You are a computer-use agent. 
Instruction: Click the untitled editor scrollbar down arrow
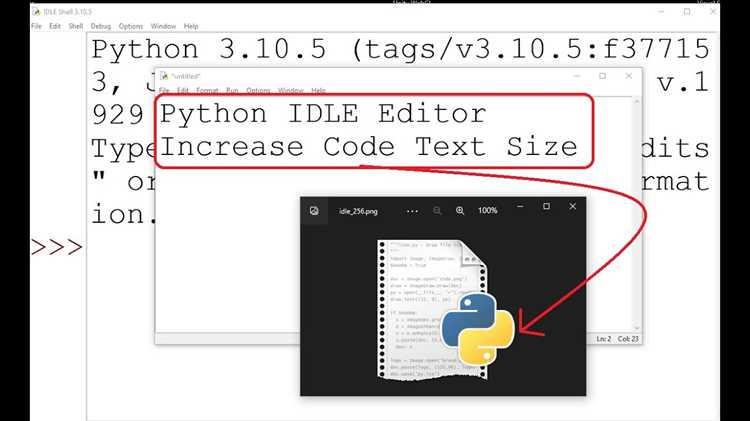coord(637,328)
